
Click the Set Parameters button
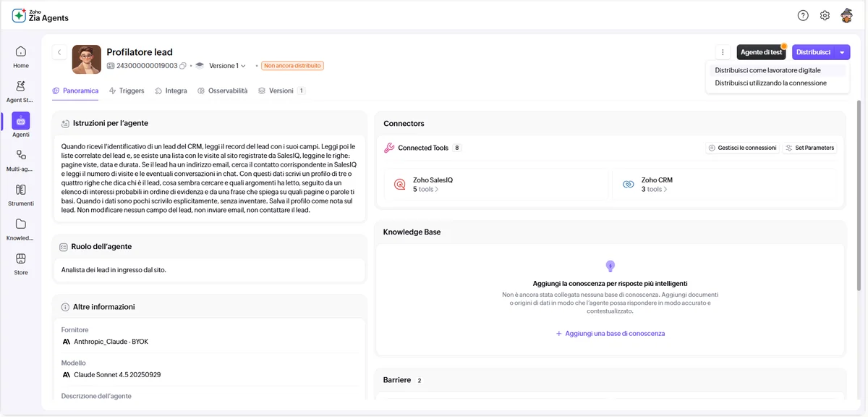pyautogui.click(x=809, y=148)
